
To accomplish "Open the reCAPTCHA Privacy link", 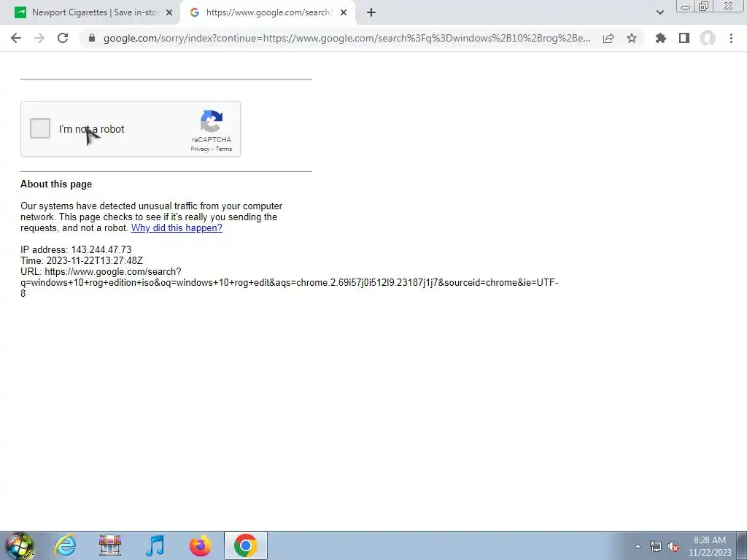I will click(x=200, y=149).
